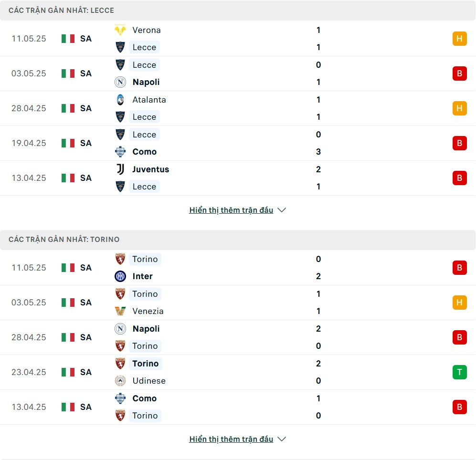Click the Verona club crest icon
Viewport: 476px width, 460px height.
point(120,30)
